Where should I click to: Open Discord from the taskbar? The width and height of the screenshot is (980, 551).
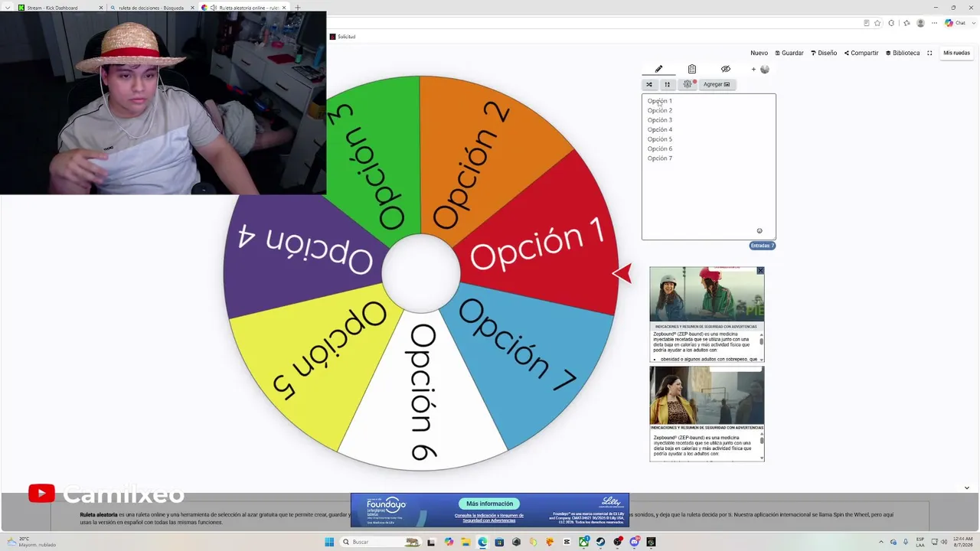coord(635,542)
